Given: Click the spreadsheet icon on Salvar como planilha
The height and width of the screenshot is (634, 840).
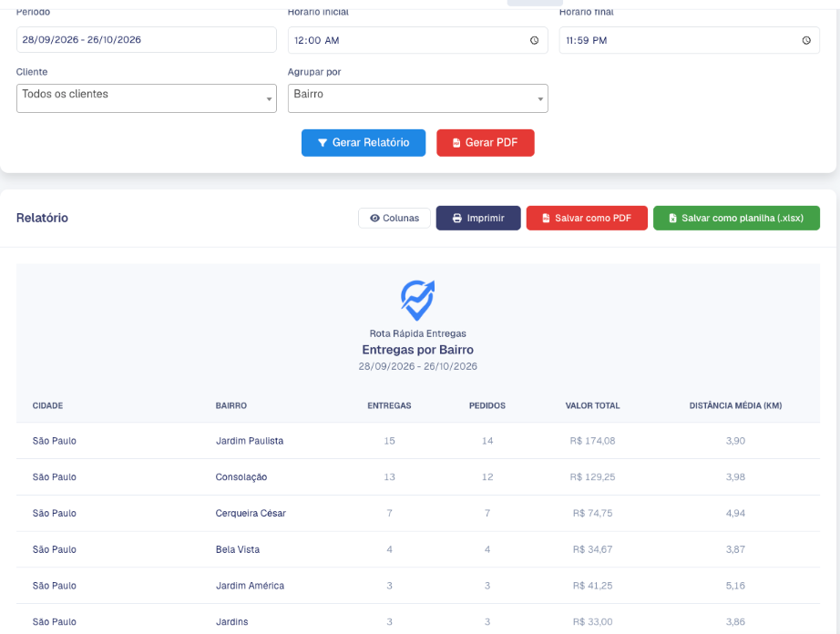Looking at the screenshot, I should (x=673, y=218).
